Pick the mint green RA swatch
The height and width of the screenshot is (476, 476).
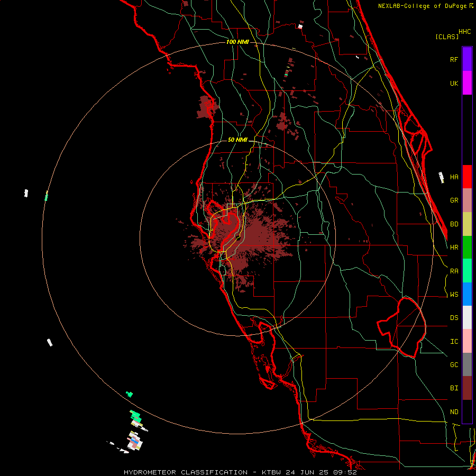pyautogui.click(x=467, y=271)
